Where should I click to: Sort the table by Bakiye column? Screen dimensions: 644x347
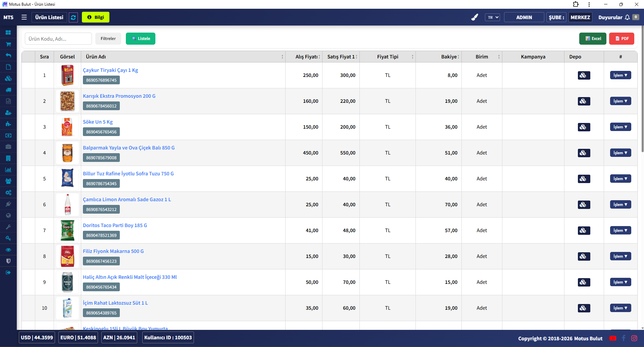(450, 57)
